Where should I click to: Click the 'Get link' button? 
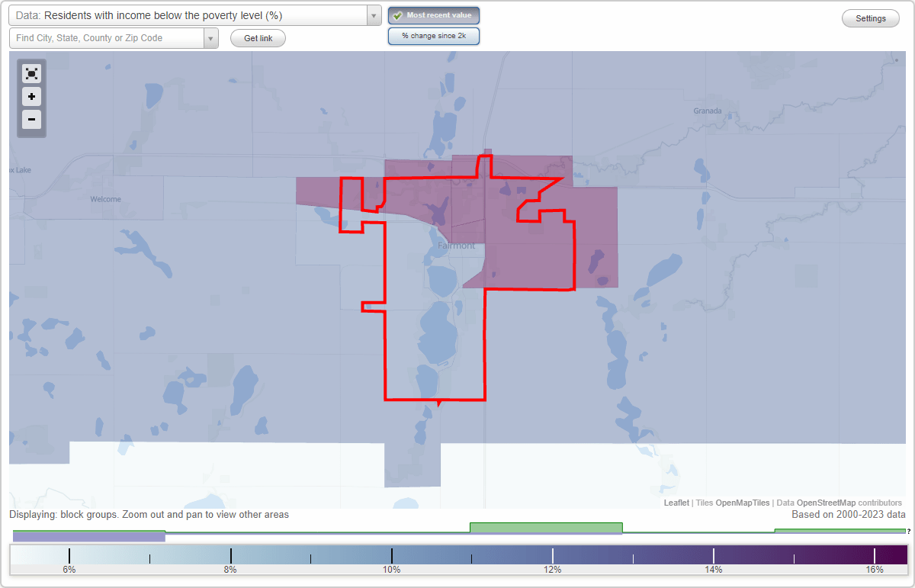point(258,38)
